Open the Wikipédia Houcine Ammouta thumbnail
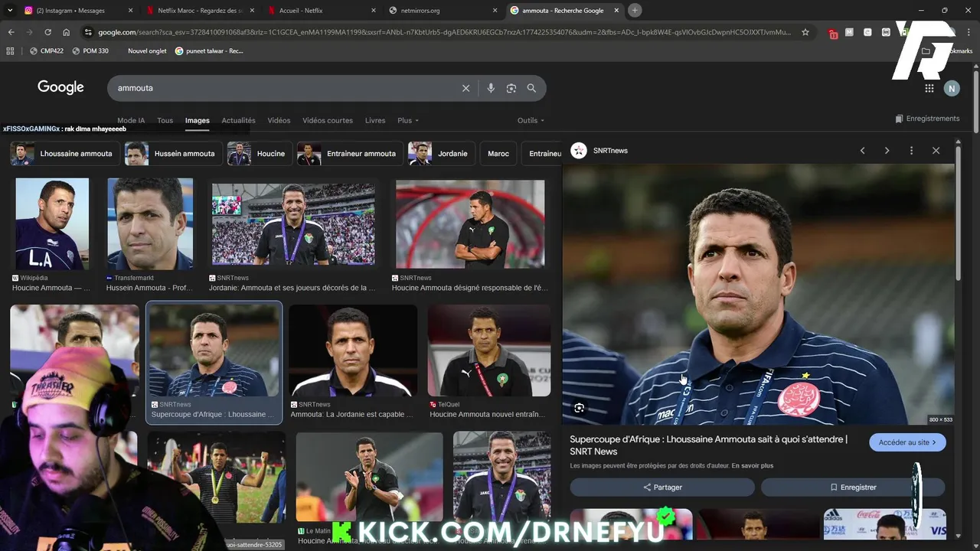Viewport: 980px width, 551px height. [52, 223]
